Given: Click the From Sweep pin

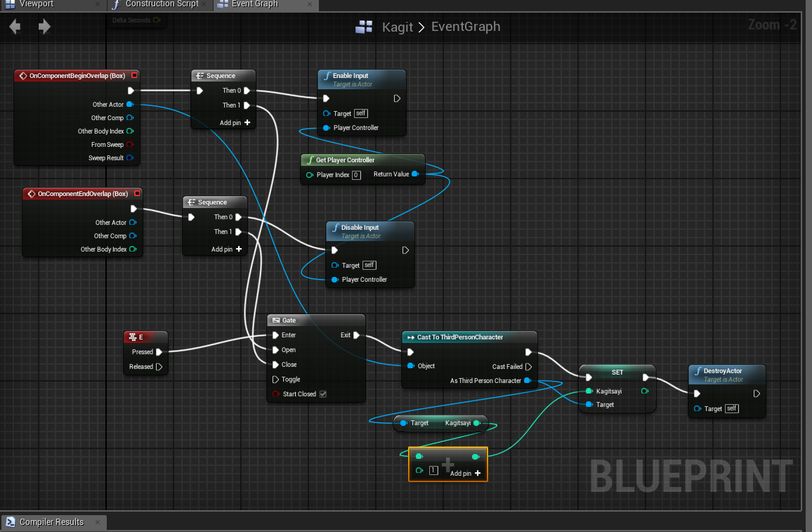Looking at the screenshot, I should pyautogui.click(x=130, y=145).
